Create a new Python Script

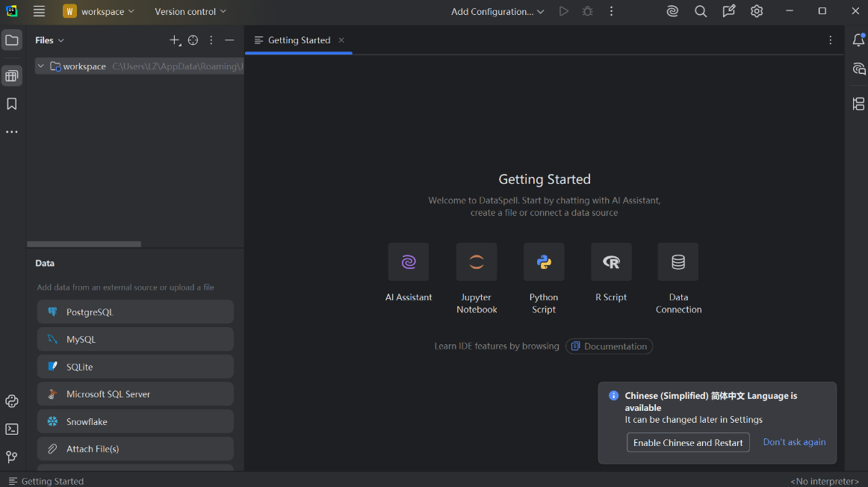(544, 262)
